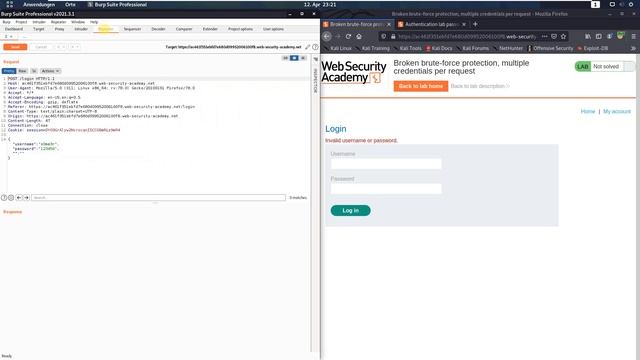This screenshot has width=640, height=360.
Task: Click the Password input field
Action: (386, 189)
